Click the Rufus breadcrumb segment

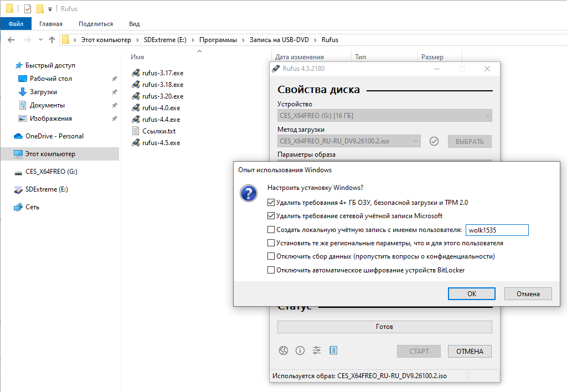[x=330, y=40]
